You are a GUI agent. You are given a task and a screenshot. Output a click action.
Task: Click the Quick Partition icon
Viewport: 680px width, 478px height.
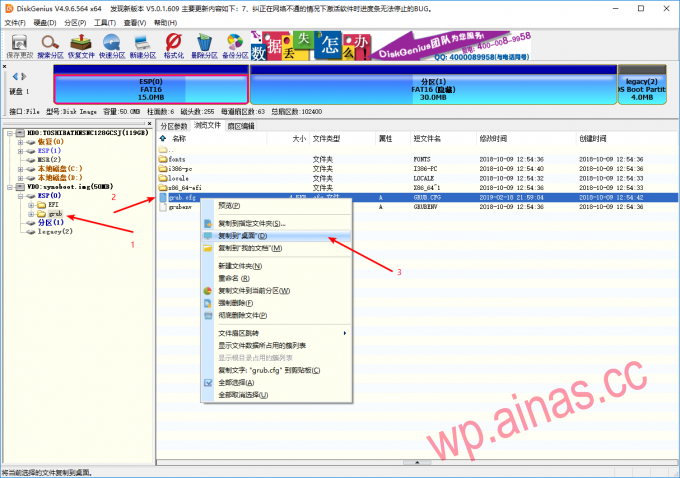[x=112, y=46]
